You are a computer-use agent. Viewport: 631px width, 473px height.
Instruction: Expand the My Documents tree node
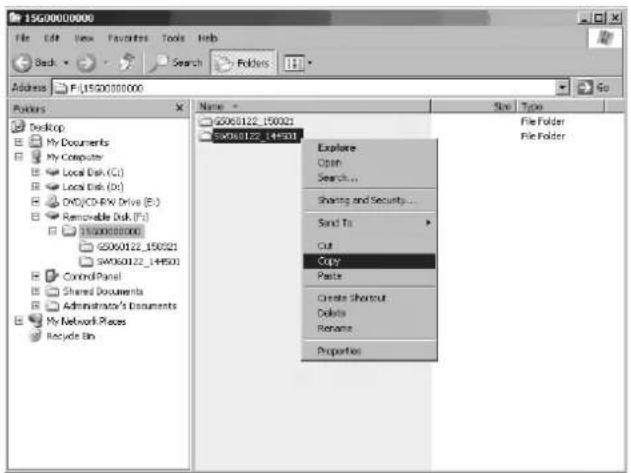pyautogui.click(x=19, y=142)
